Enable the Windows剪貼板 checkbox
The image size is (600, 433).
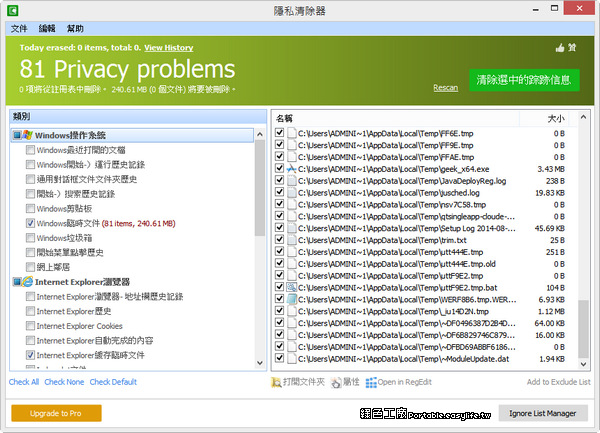pyautogui.click(x=30, y=208)
